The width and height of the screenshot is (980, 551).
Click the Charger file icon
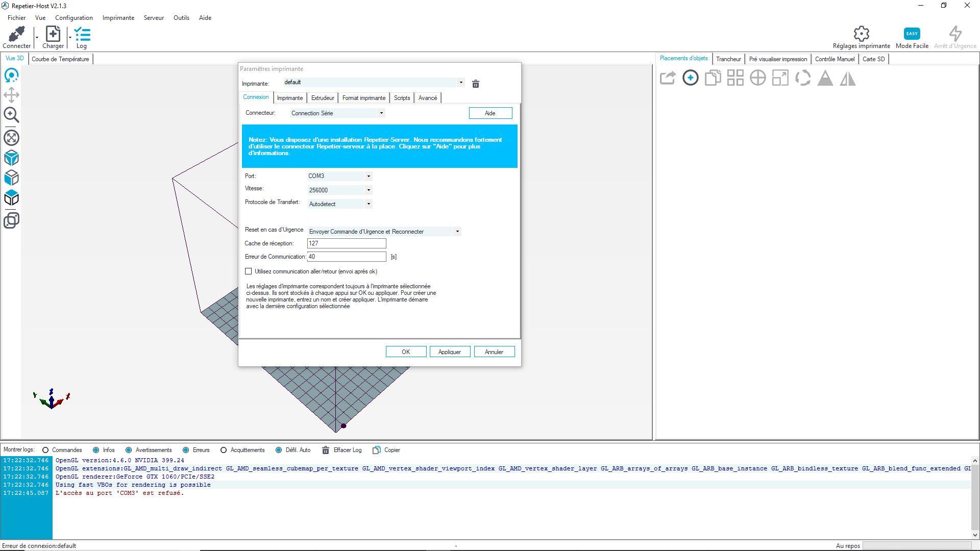53,34
